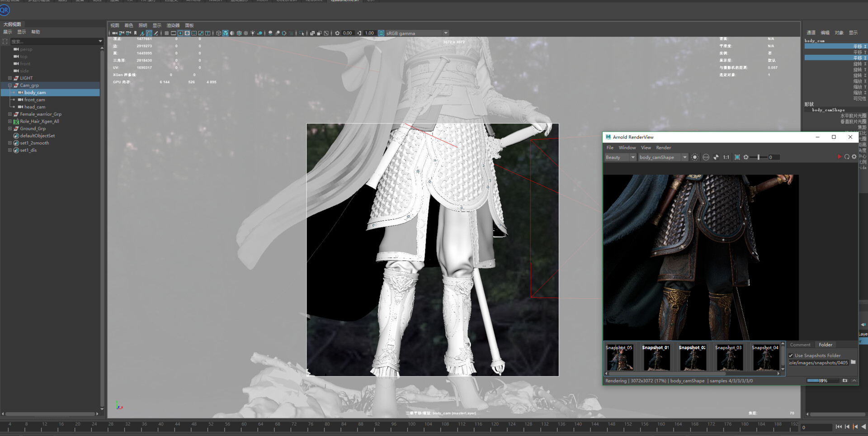Toggle the resolution gate icon
Viewport: 868px width, 436px height.
click(180, 33)
